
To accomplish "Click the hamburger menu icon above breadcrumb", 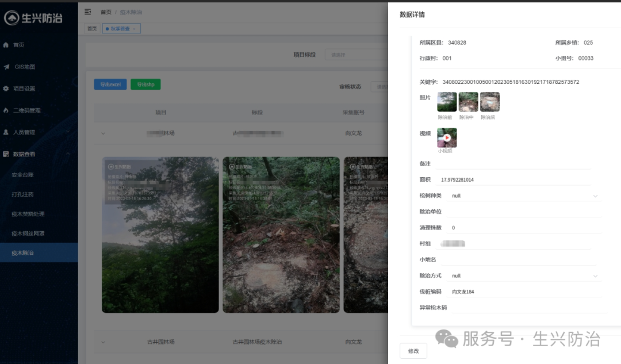I will tap(87, 12).
